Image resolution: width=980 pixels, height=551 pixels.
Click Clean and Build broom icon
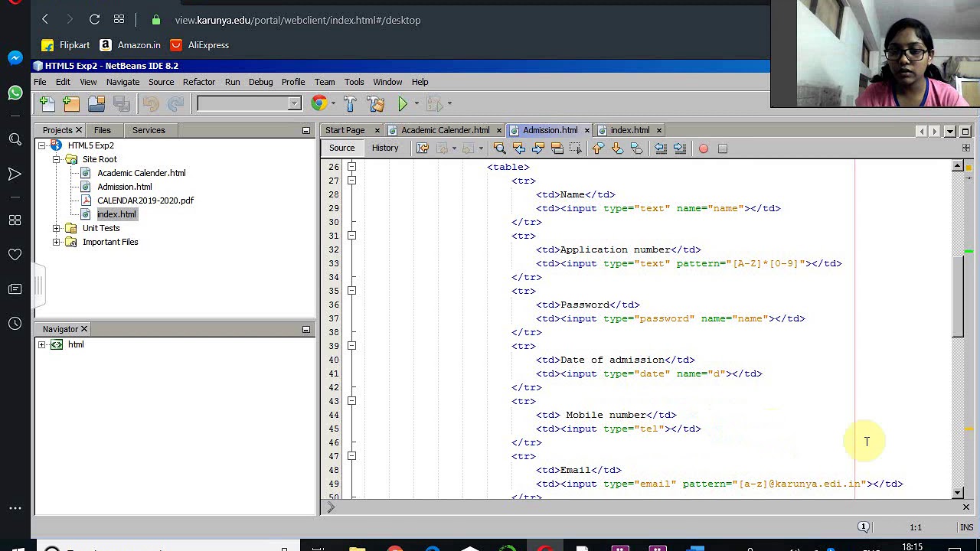click(x=375, y=103)
